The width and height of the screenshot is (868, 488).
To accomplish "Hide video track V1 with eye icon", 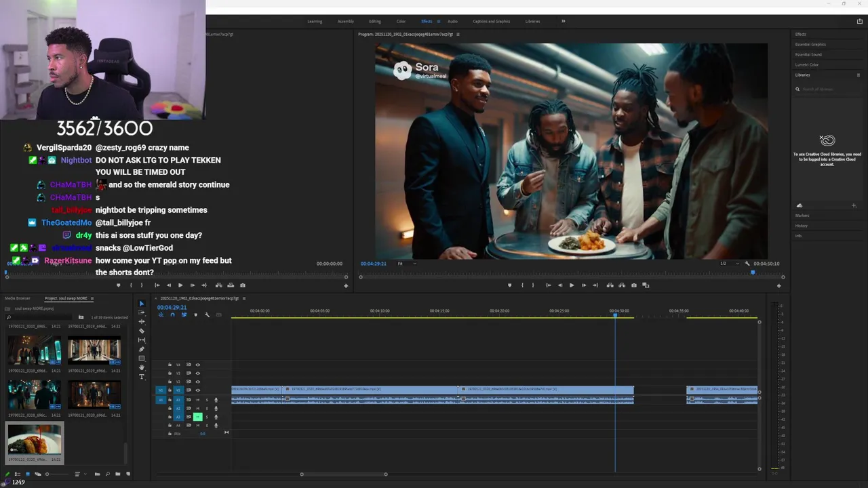I will pos(198,390).
